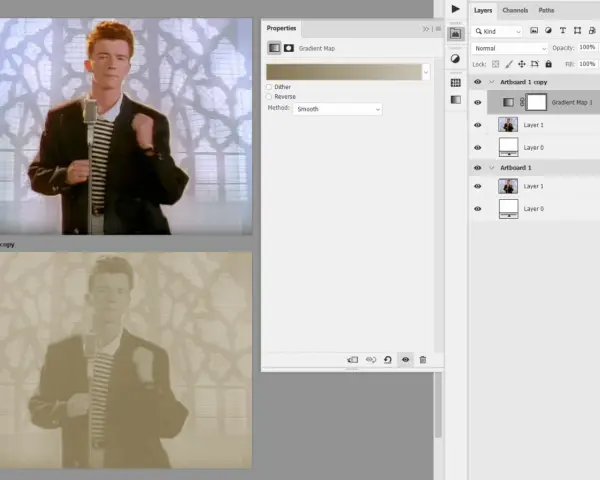Open the Adjustments panel icon

tap(455, 59)
